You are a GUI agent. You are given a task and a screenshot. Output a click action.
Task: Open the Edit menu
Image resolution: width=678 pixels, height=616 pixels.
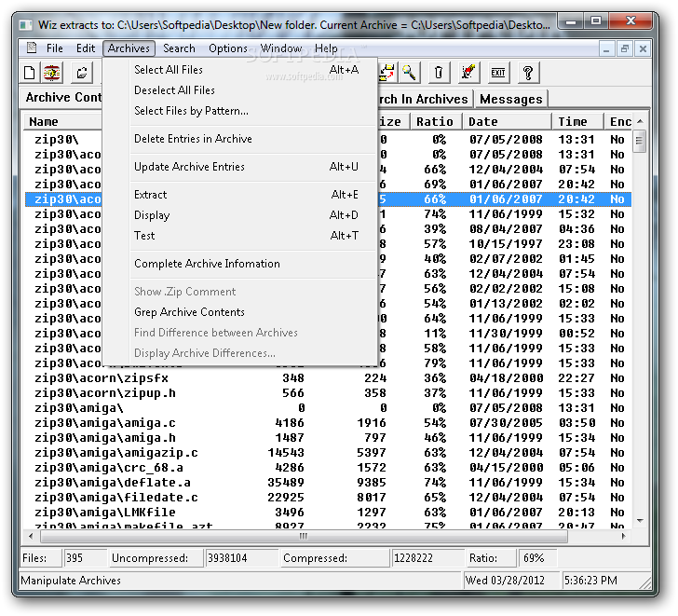coord(86,48)
